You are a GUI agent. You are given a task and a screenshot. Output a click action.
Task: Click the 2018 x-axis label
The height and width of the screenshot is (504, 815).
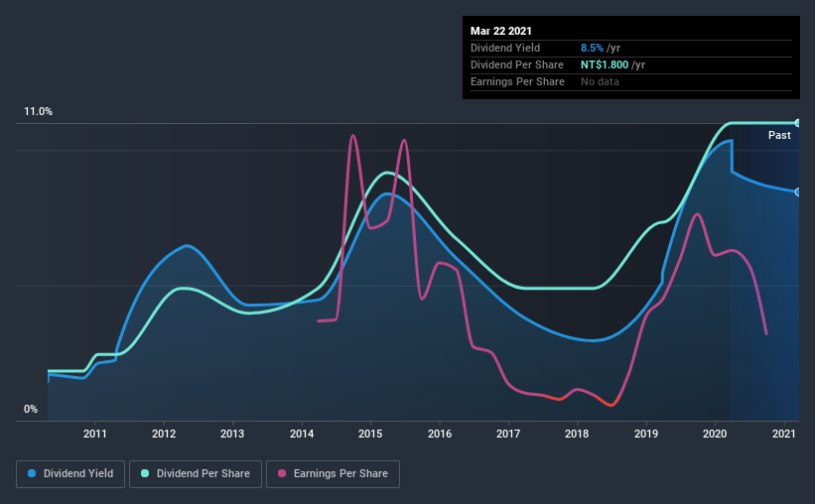pyautogui.click(x=577, y=434)
